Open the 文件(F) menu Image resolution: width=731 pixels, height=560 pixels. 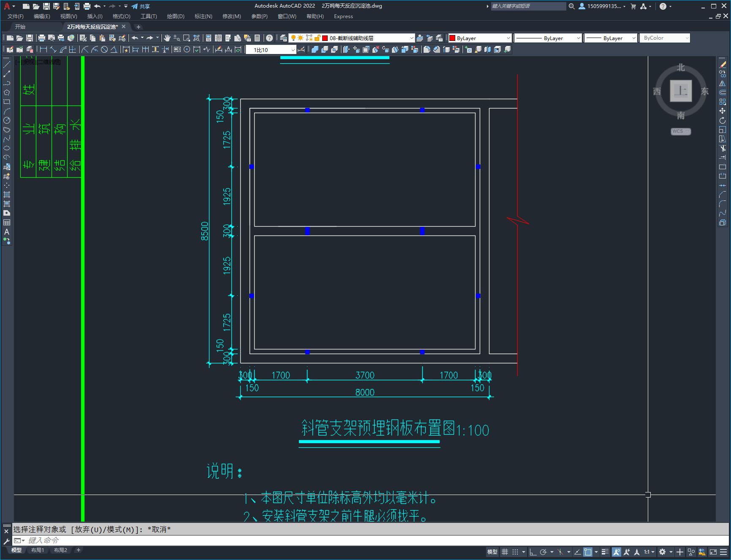tap(16, 16)
